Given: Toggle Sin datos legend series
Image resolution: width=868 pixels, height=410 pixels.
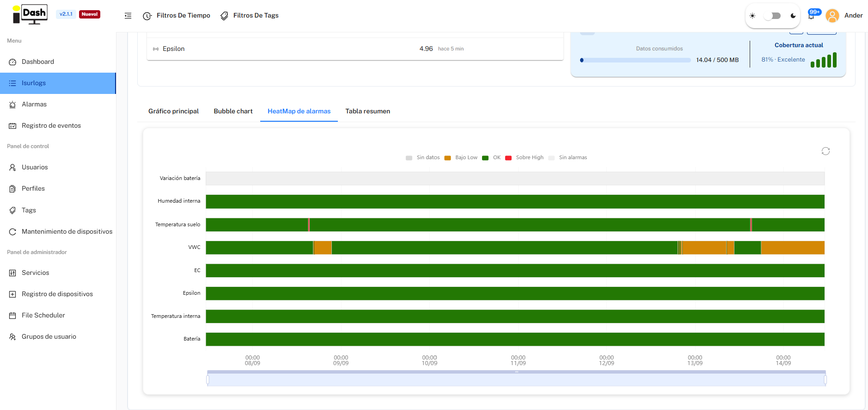Looking at the screenshot, I should (422, 158).
